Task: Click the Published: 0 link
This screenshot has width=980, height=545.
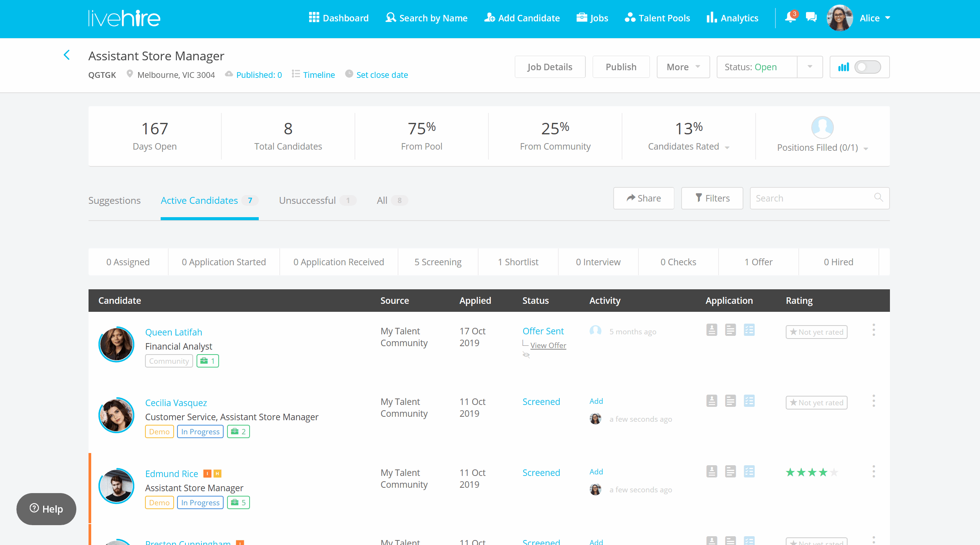Action: pyautogui.click(x=259, y=75)
